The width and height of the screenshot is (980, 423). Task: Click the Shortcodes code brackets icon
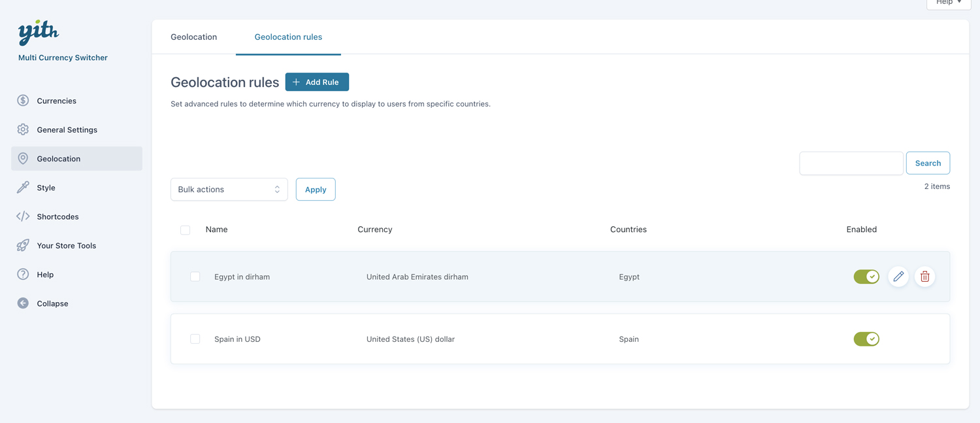23,216
